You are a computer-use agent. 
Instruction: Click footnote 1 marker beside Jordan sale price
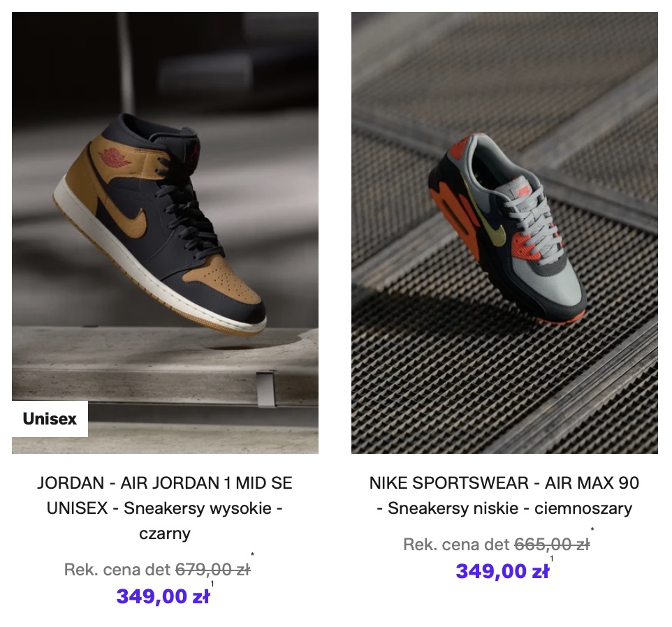click(x=212, y=584)
